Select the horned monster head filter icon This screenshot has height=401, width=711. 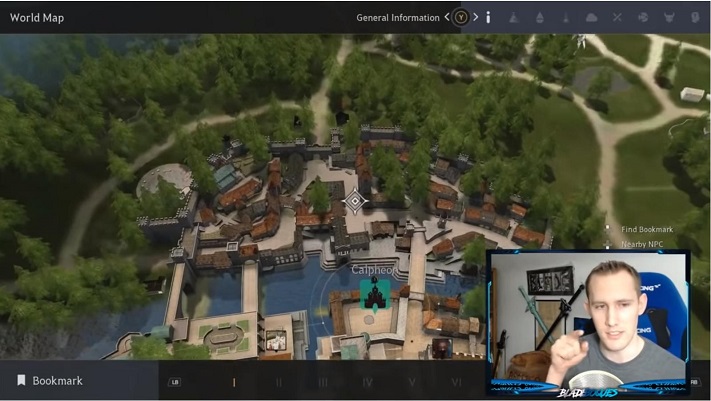(x=669, y=18)
